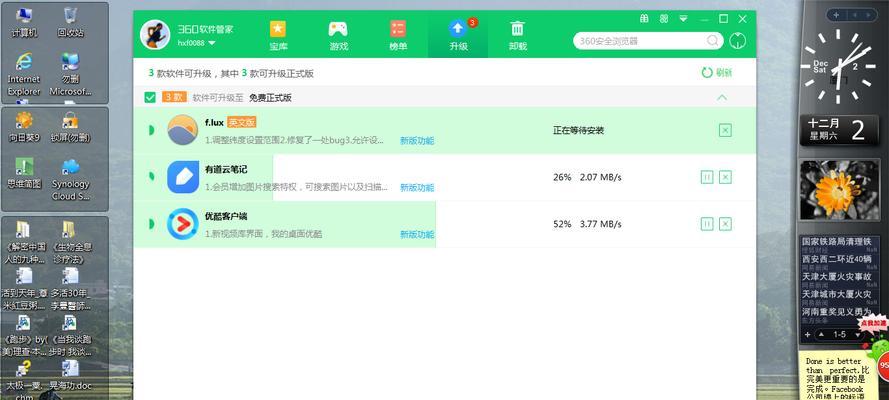Open 新版功能 link for 优酷客户端
This screenshot has height=400, width=889.
click(x=417, y=235)
